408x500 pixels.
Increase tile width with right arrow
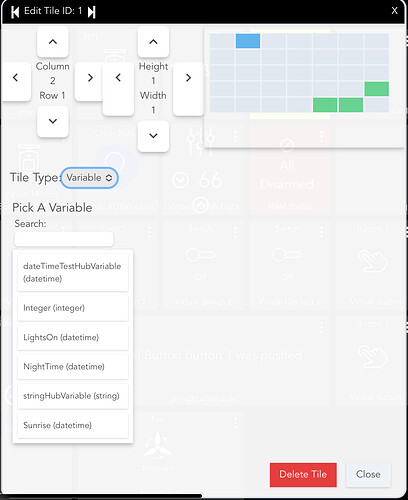point(188,78)
